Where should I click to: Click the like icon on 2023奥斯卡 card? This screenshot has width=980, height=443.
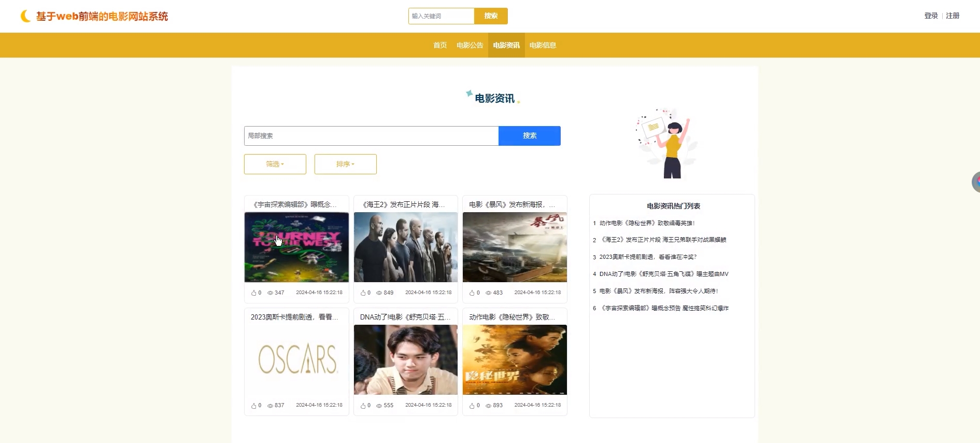254,406
